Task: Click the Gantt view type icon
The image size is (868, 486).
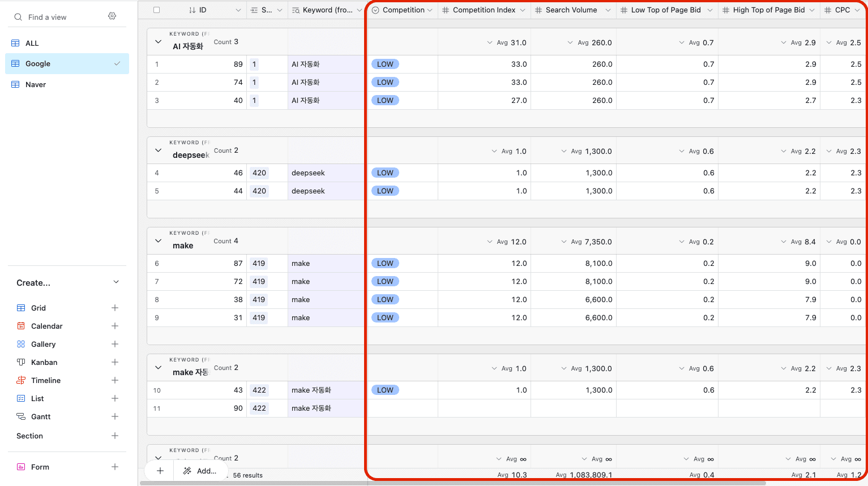Action: [21, 416]
